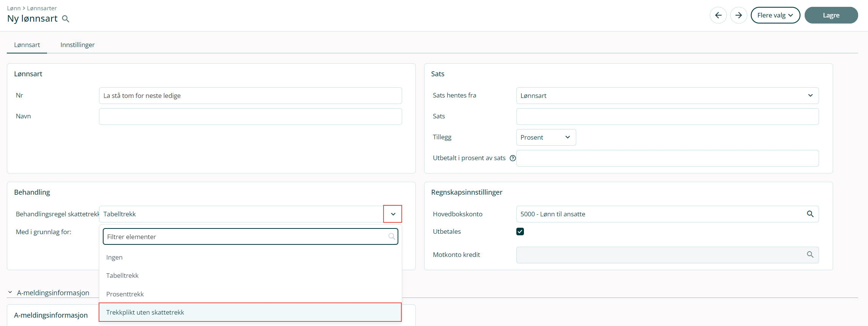Go to previous record with back arrow

[718, 15]
